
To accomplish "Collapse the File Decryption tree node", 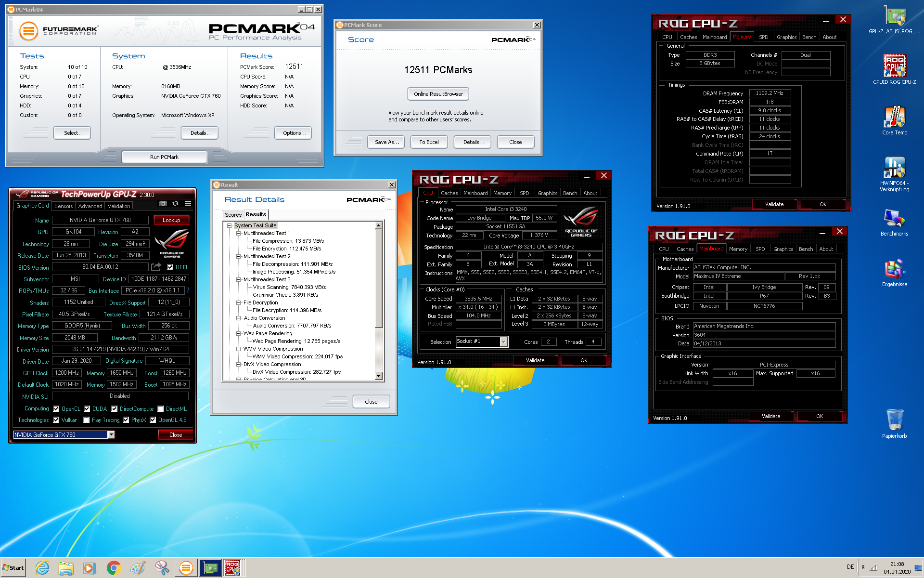I will 238,302.
